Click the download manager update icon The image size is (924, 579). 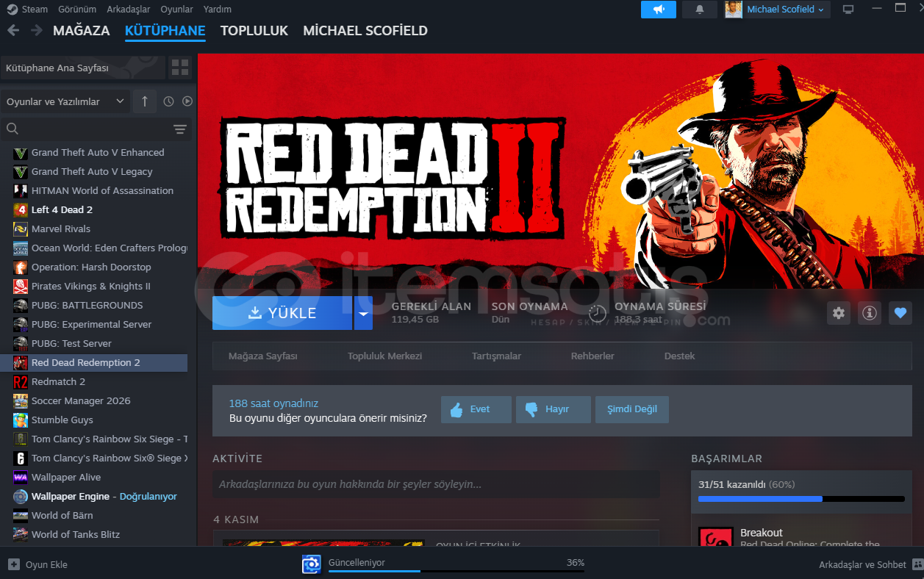click(312, 564)
